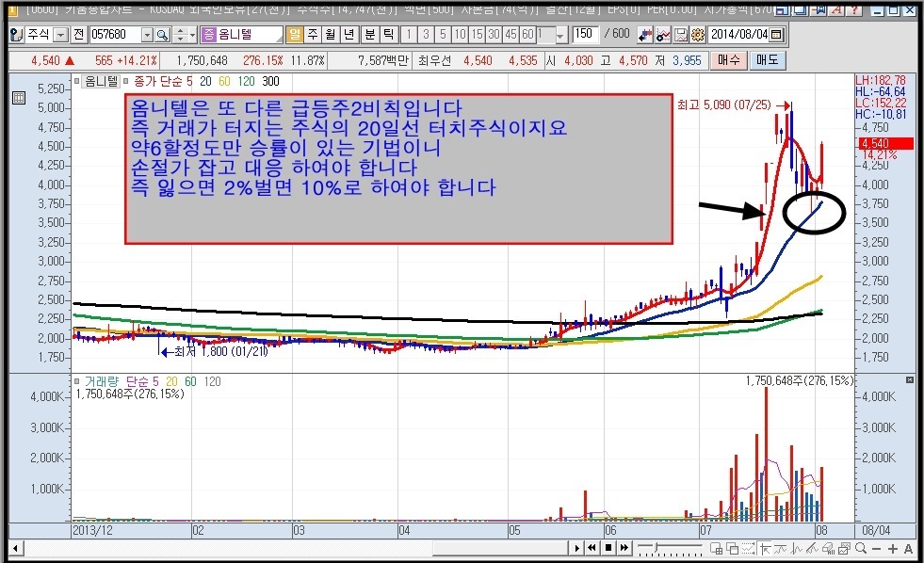924x563 pixels.
Task: Open the dropdown arrow right of code stepper
Action: pos(193,36)
